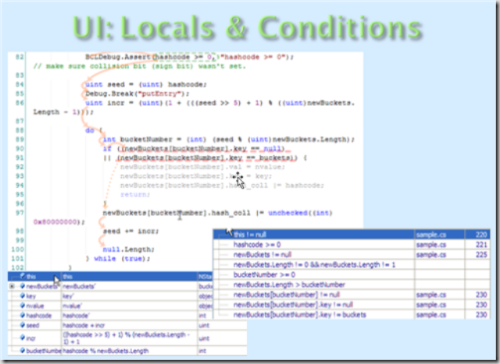500x364 pixels.
Task: Click the variable icon beside bucketNumber local
Action: (x=22, y=350)
